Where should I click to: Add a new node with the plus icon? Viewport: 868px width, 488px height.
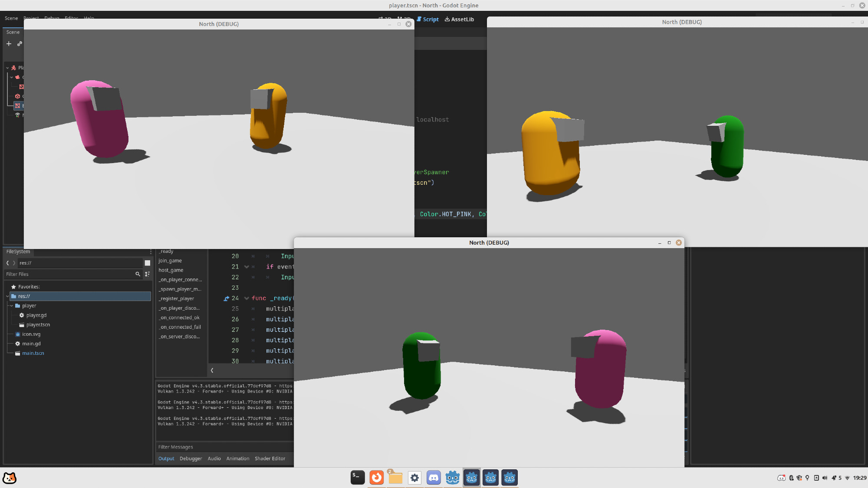tap(9, 44)
